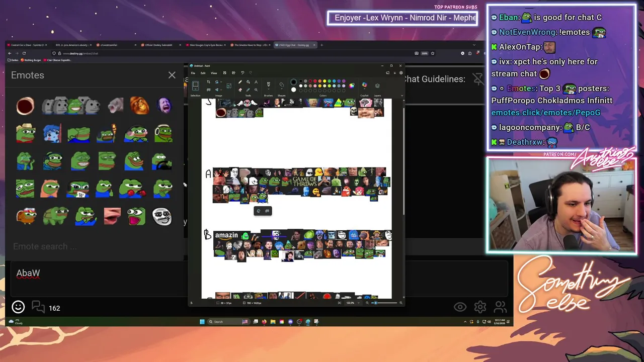Open the Shapes gallery dropdown
The width and height of the screenshot is (644, 362).
(x=282, y=89)
